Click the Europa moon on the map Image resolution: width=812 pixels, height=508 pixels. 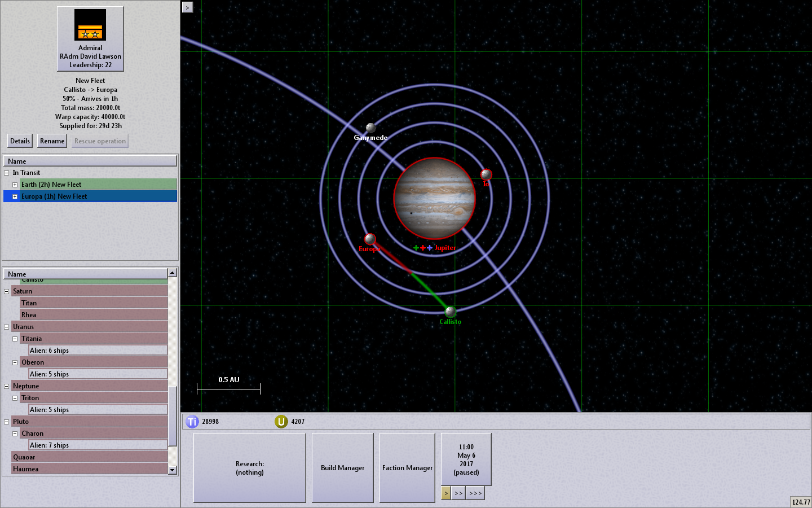point(370,239)
